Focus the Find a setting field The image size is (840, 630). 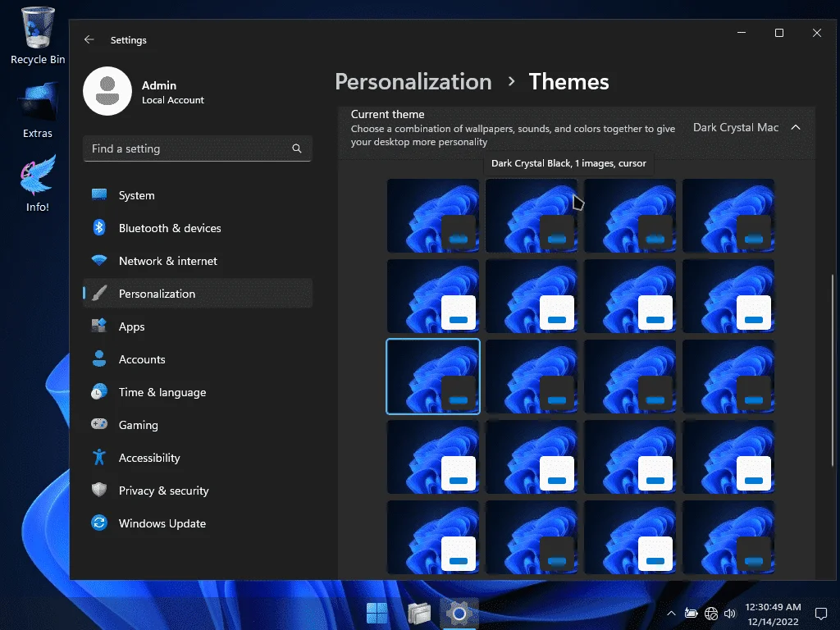tap(197, 148)
